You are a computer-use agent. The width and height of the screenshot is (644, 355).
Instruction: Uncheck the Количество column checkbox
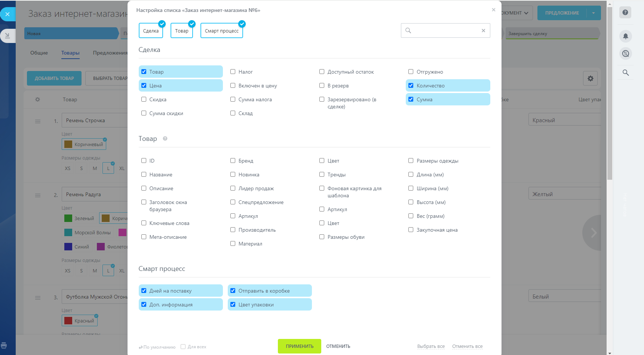click(x=411, y=86)
